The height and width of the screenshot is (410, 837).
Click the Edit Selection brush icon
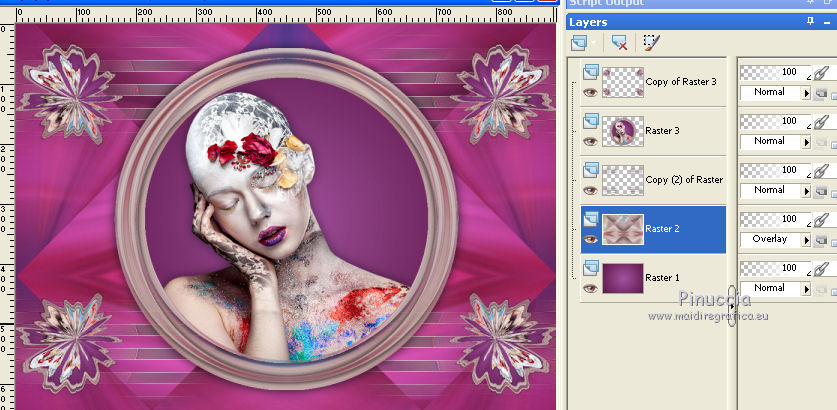[651, 43]
